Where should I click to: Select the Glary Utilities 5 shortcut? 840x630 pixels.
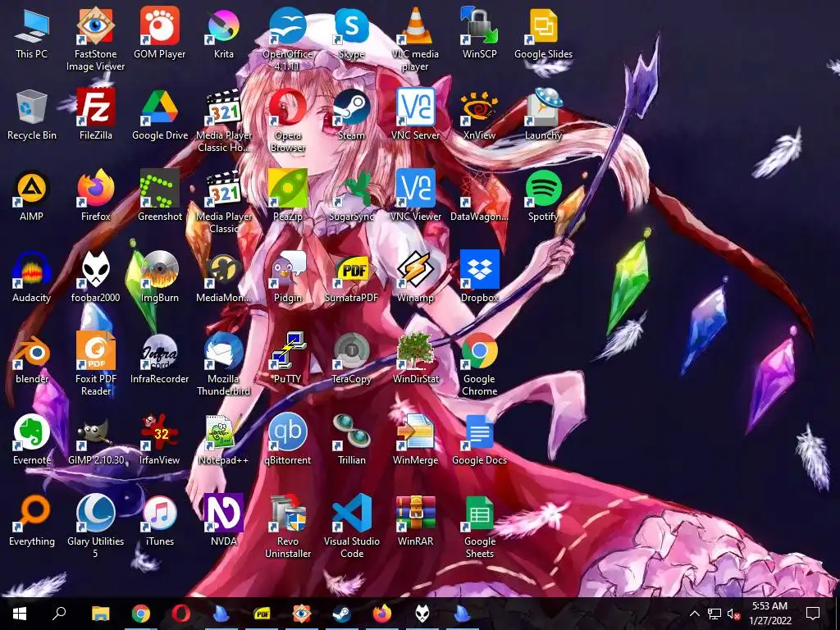tap(95, 527)
